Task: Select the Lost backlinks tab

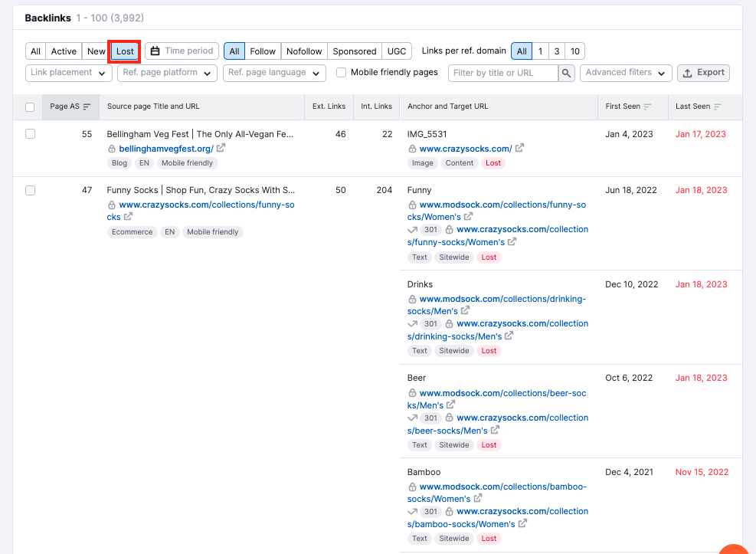Action: pyautogui.click(x=125, y=51)
